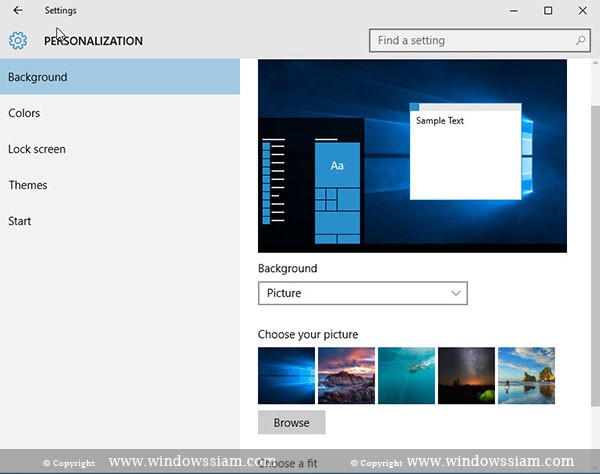Click the desktop preview image
The height and width of the screenshot is (474, 600).
[412, 156]
